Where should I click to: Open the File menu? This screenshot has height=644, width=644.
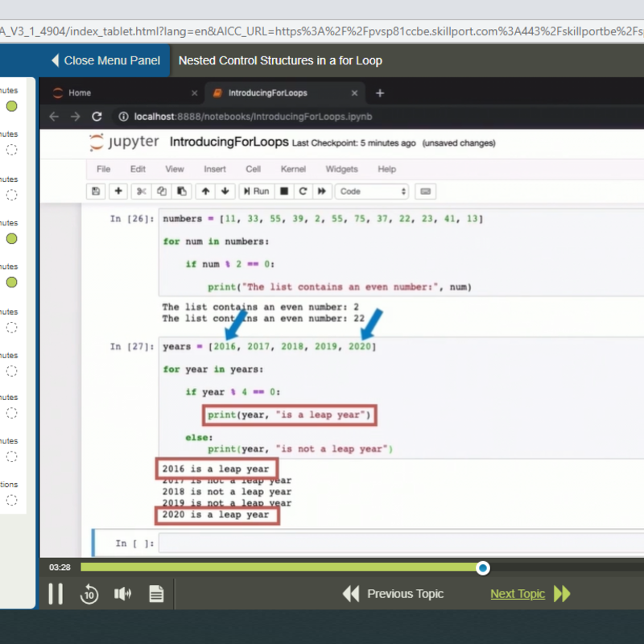pos(104,169)
